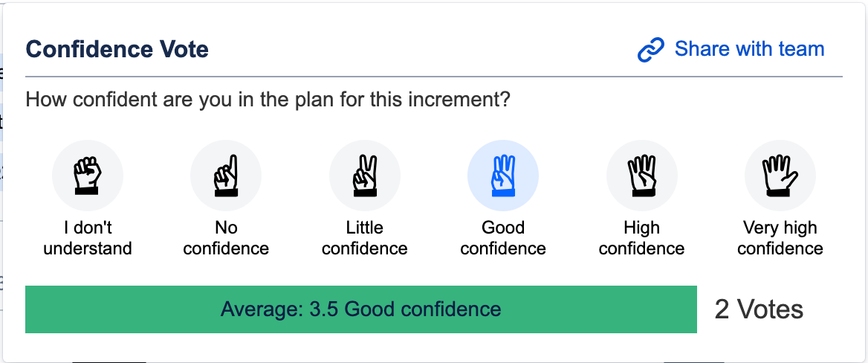Vote using the Little confidence label
Viewport: 868px width, 363px height.
pyautogui.click(x=365, y=238)
